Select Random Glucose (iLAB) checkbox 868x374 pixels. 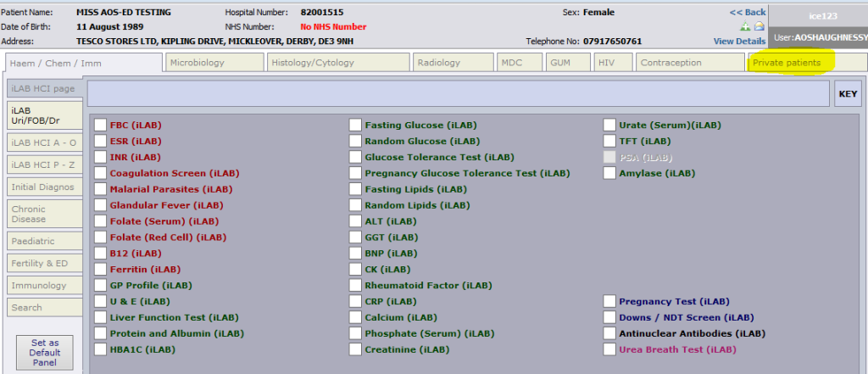click(355, 142)
